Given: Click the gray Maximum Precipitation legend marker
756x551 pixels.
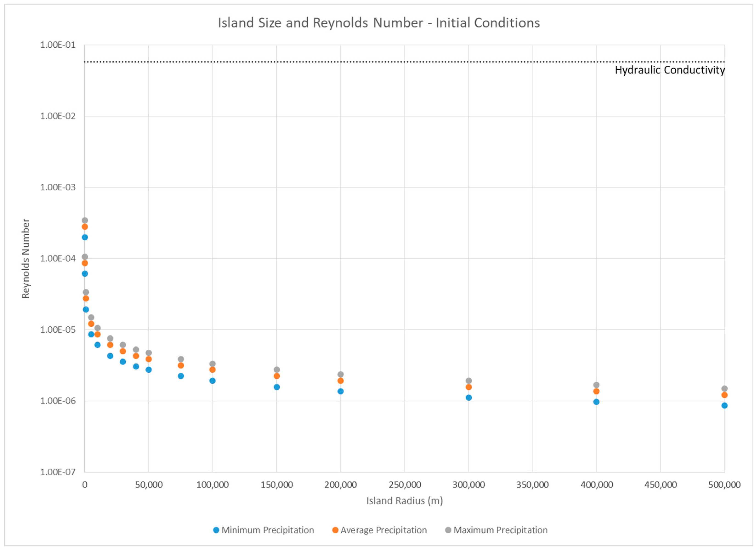Looking at the screenshot, I should (x=448, y=530).
